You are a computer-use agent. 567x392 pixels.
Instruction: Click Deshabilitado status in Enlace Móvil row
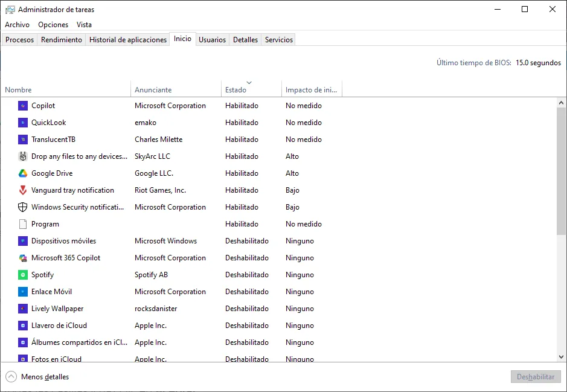tap(247, 292)
